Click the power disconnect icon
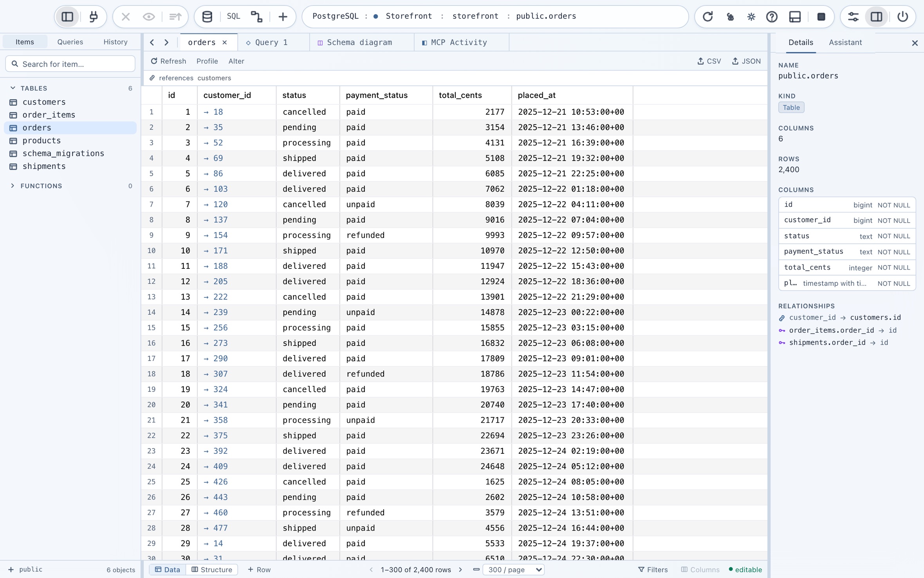This screenshot has height=578, width=924. 902,16
